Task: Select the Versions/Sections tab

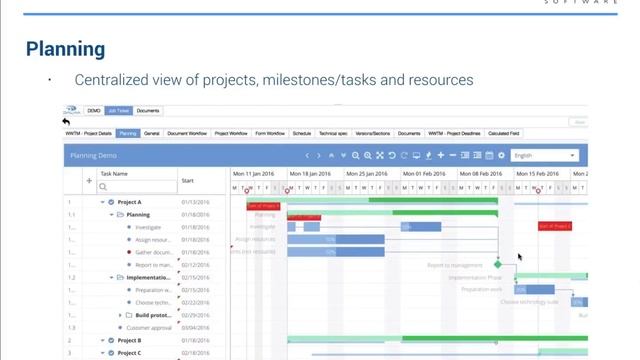Action: click(x=373, y=133)
